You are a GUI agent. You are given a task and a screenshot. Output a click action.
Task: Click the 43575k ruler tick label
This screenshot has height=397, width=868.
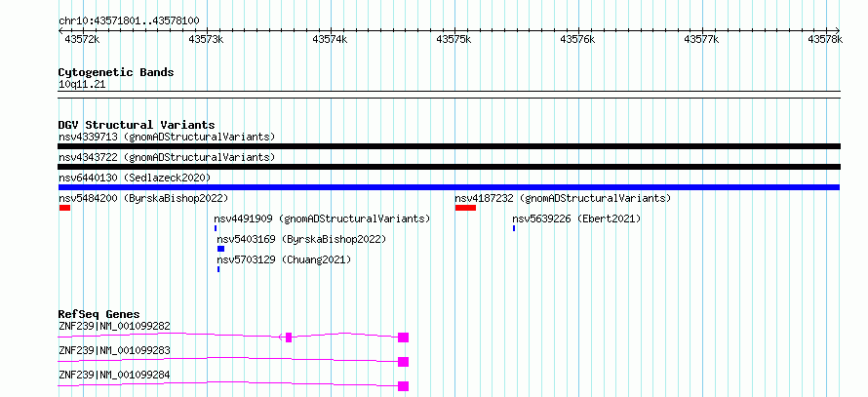(454, 39)
